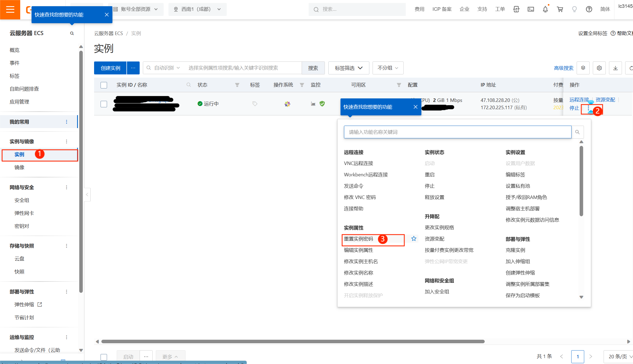Click the 高级搜索 link
The height and width of the screenshot is (364, 633).
click(563, 68)
